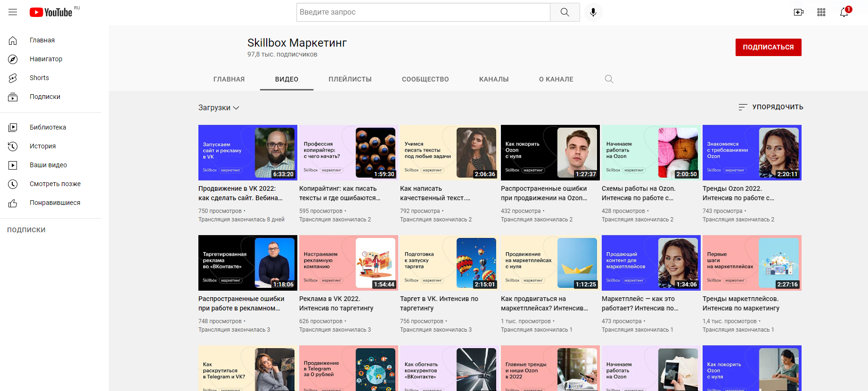The image size is (868, 391).
Task: Click the Смотреть позже clock icon
Action: [x=13, y=184]
